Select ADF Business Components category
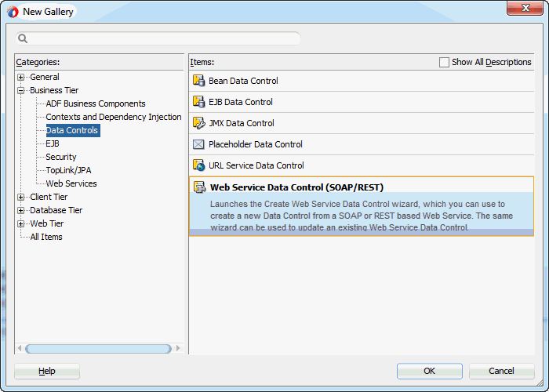The width and height of the screenshot is (549, 392). coord(96,103)
